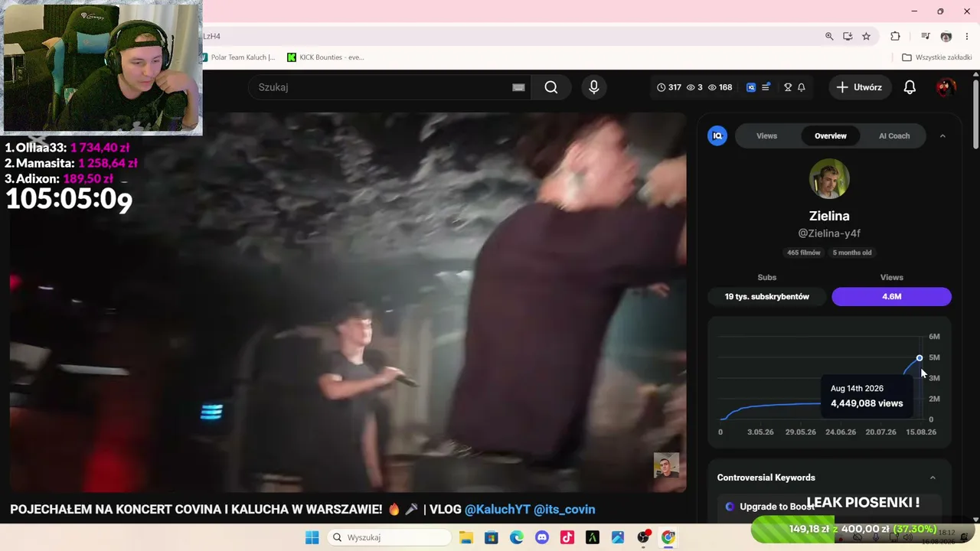Screen dimensions: 980x551
Task: Open the Chrome extensions puzzle icon
Action: click(x=895, y=36)
